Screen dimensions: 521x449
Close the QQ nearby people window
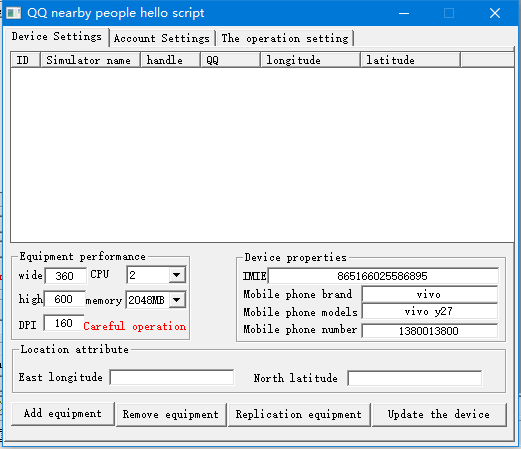(495, 13)
